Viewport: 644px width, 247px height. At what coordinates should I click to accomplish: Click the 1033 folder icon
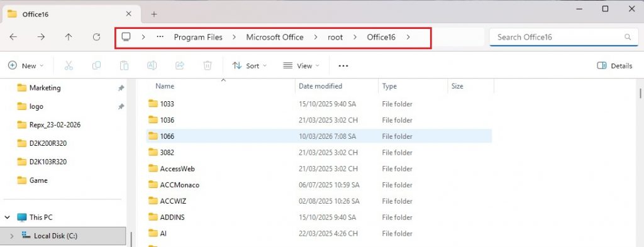[153, 104]
